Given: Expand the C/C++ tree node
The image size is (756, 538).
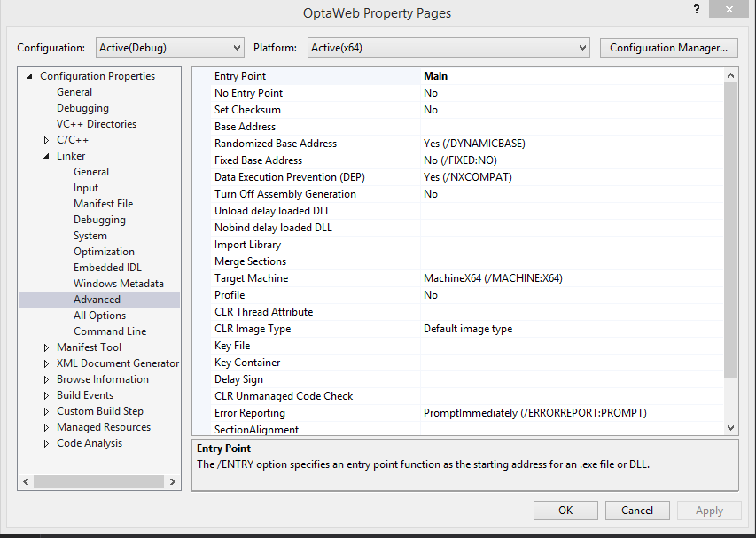Looking at the screenshot, I should click(x=47, y=140).
